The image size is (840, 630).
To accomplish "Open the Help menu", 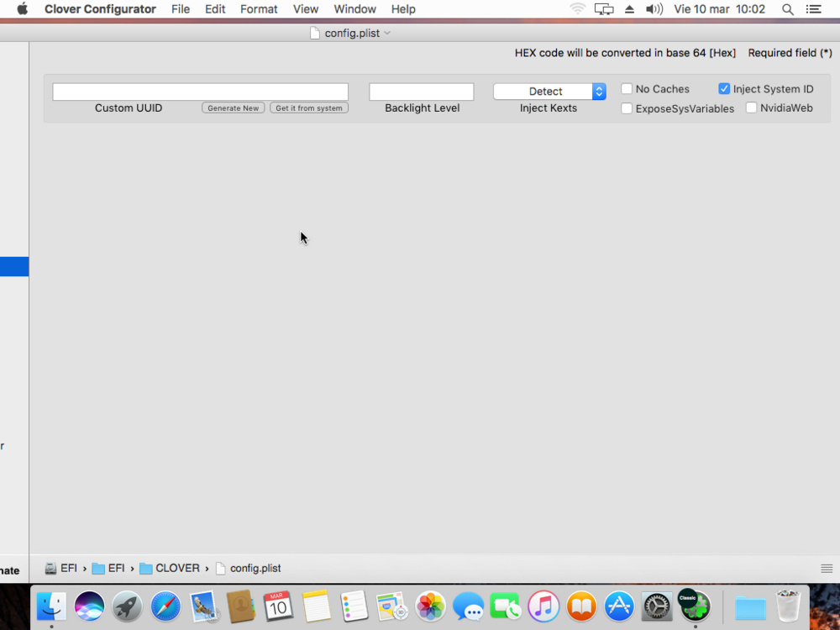I will coord(403,9).
